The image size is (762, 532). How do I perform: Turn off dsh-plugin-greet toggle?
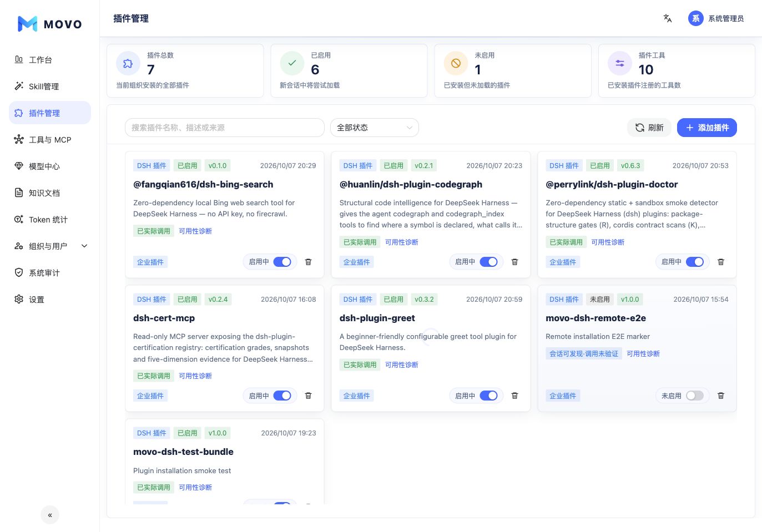488,396
